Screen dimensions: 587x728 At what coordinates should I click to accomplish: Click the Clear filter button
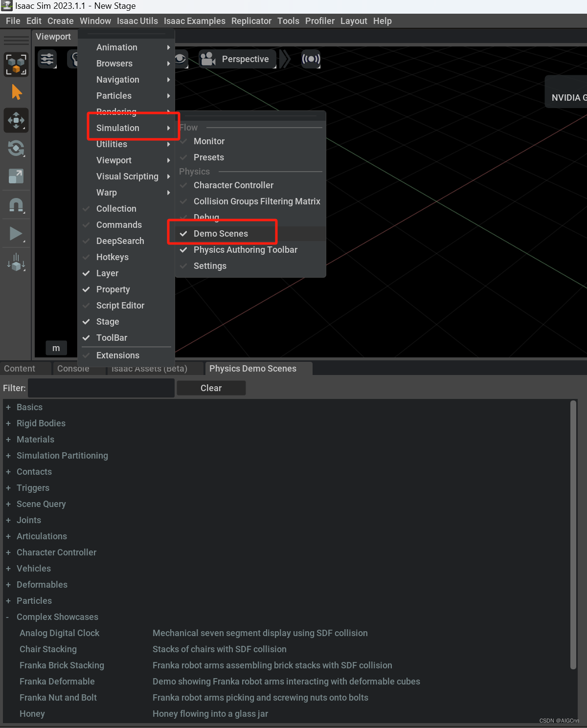click(x=211, y=388)
